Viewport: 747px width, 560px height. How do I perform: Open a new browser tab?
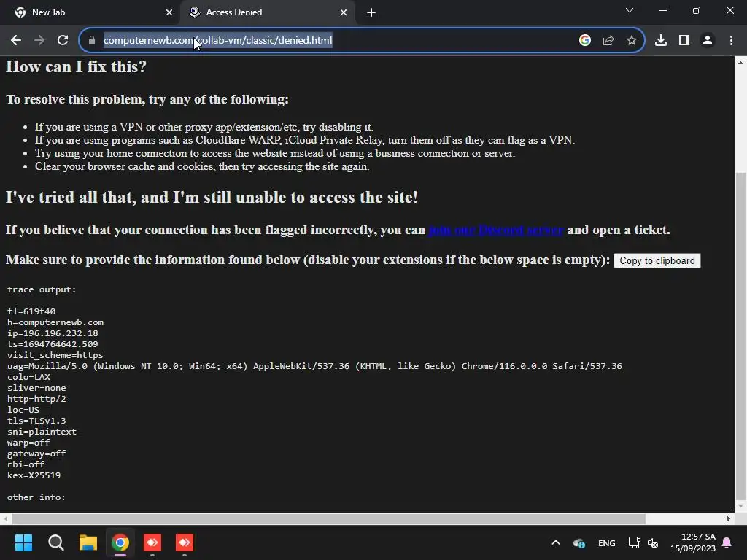tap(371, 12)
